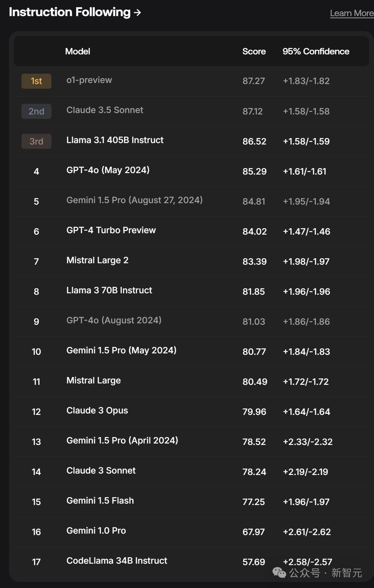Select Gemini 1.5 Pro (August 27, 2024)
The image size is (374, 588).
(134, 200)
